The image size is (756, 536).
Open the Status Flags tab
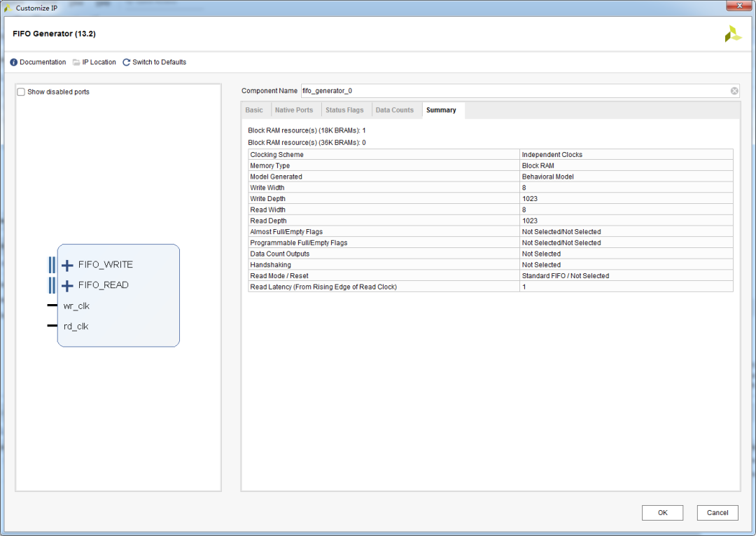[344, 110]
